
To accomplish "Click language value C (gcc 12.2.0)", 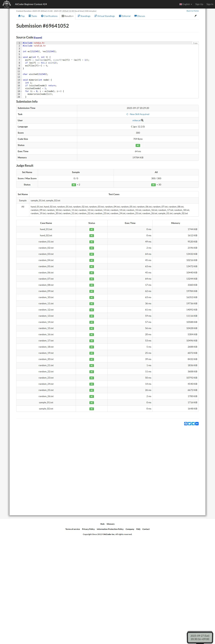I will [x=138, y=127].
